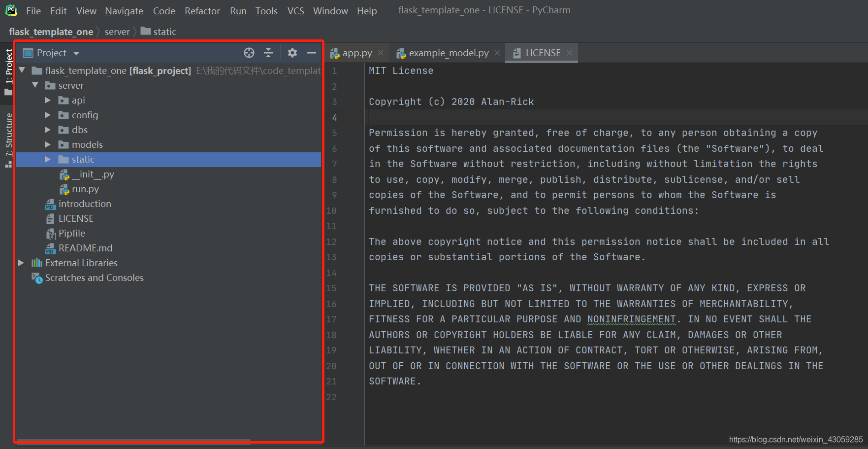Open the Navigate menu
This screenshot has width=868, height=449.
click(124, 11)
